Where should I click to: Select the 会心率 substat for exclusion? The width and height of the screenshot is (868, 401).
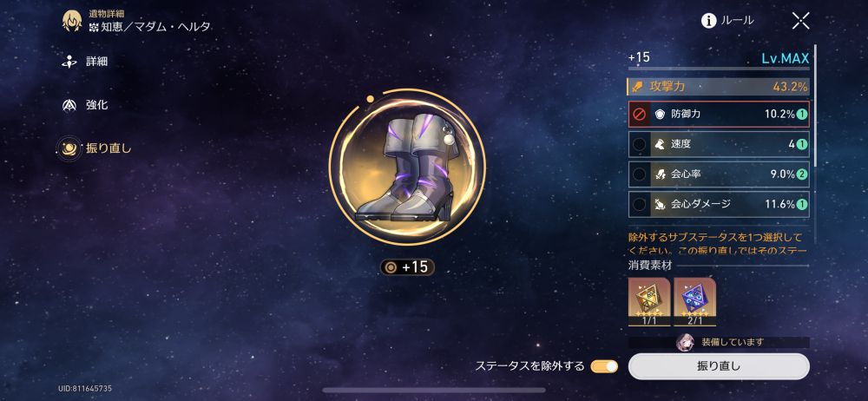click(x=719, y=174)
